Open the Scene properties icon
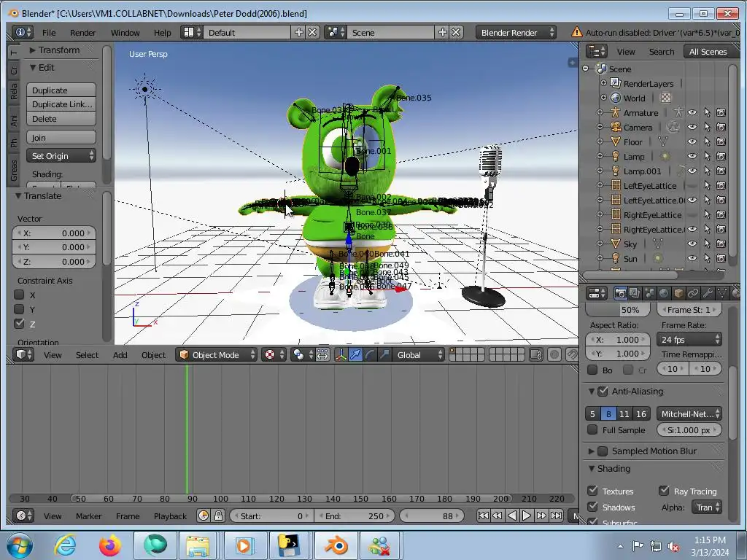Image resolution: width=747 pixels, height=560 pixels. pyautogui.click(x=649, y=293)
